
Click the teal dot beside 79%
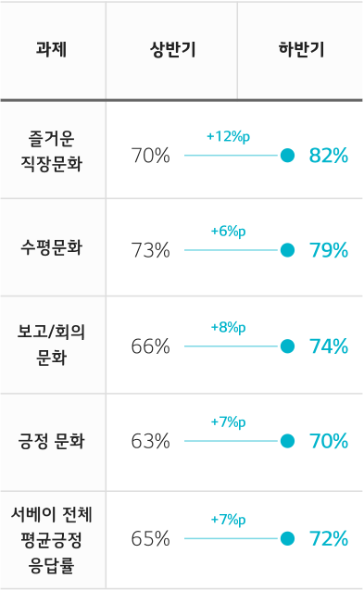(x=287, y=250)
